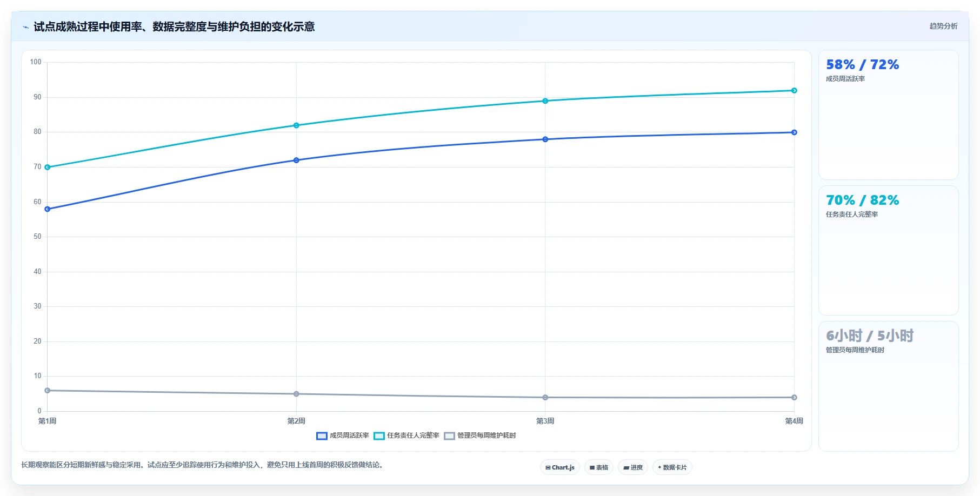Select the 第4周 gray point at 4
980x496 pixels.
coord(794,398)
